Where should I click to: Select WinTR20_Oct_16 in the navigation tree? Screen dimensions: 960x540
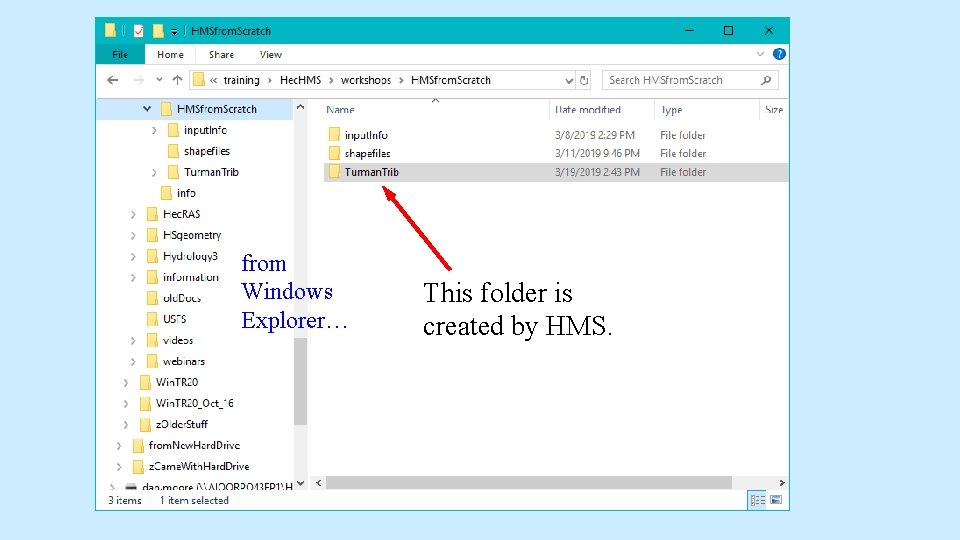193,403
